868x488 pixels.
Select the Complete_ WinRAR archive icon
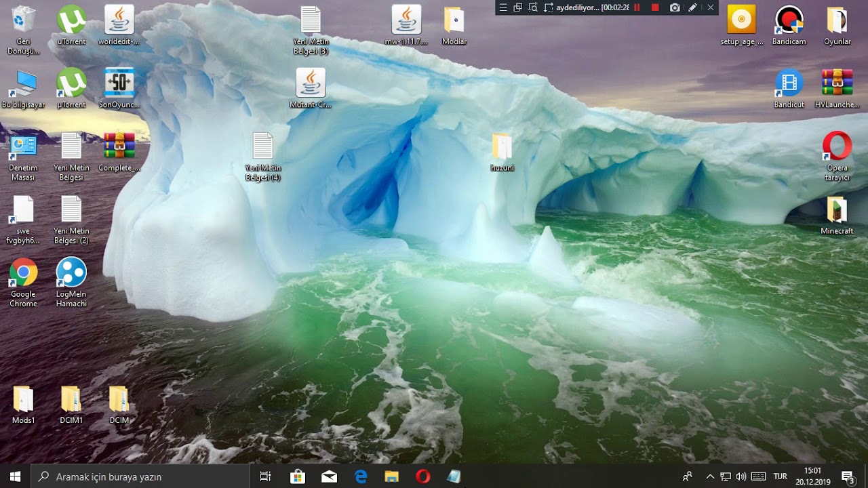click(x=119, y=147)
